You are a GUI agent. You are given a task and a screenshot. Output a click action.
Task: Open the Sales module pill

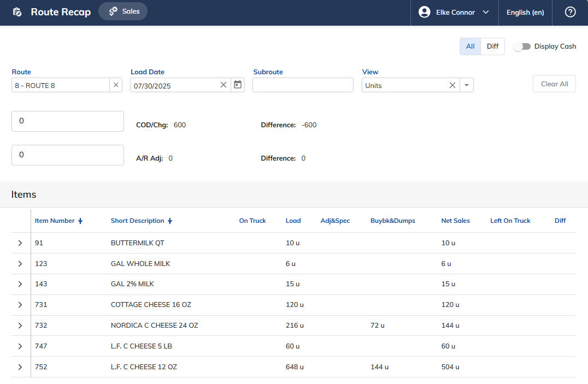tap(123, 11)
